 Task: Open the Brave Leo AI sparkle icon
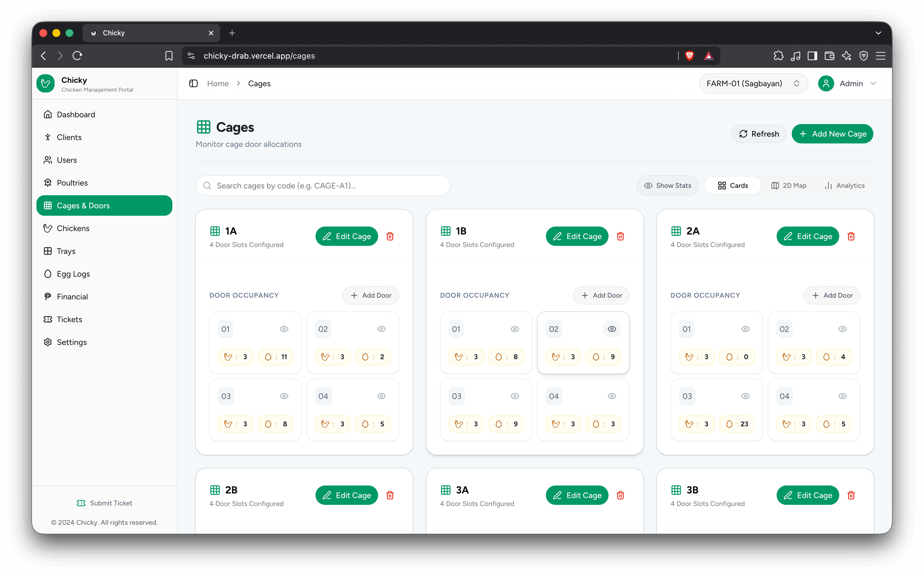846,55
